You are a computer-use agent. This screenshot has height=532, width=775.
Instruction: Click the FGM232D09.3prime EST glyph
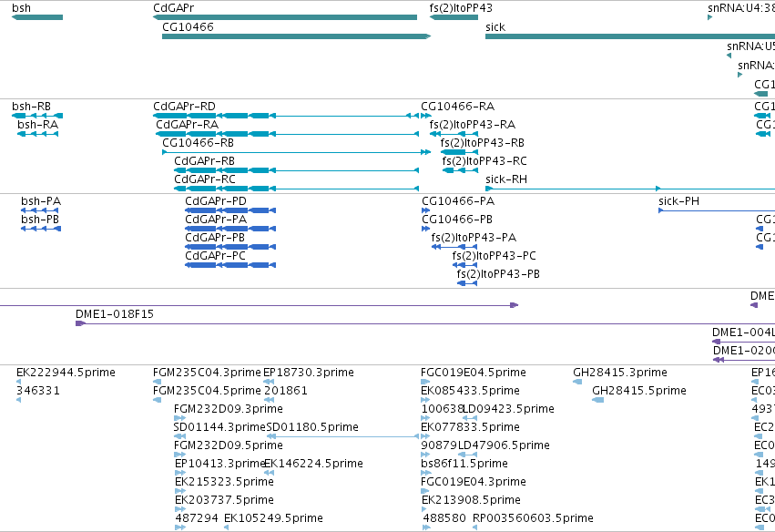tap(179, 418)
